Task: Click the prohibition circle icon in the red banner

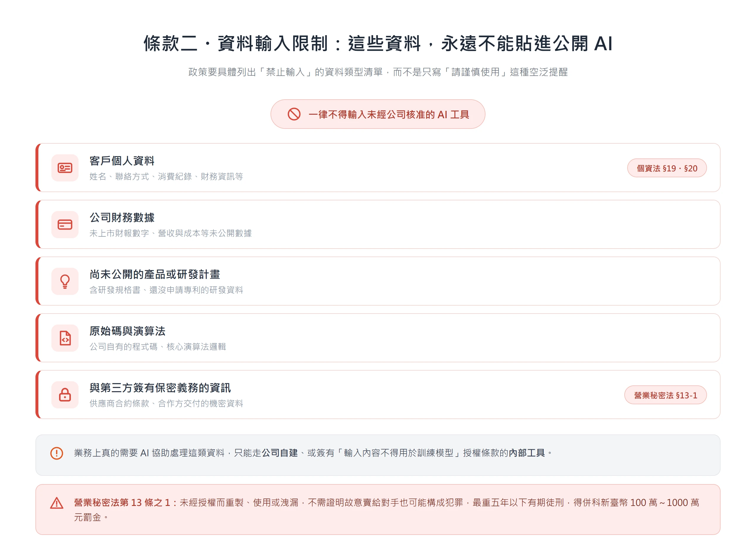Action: 294,114
